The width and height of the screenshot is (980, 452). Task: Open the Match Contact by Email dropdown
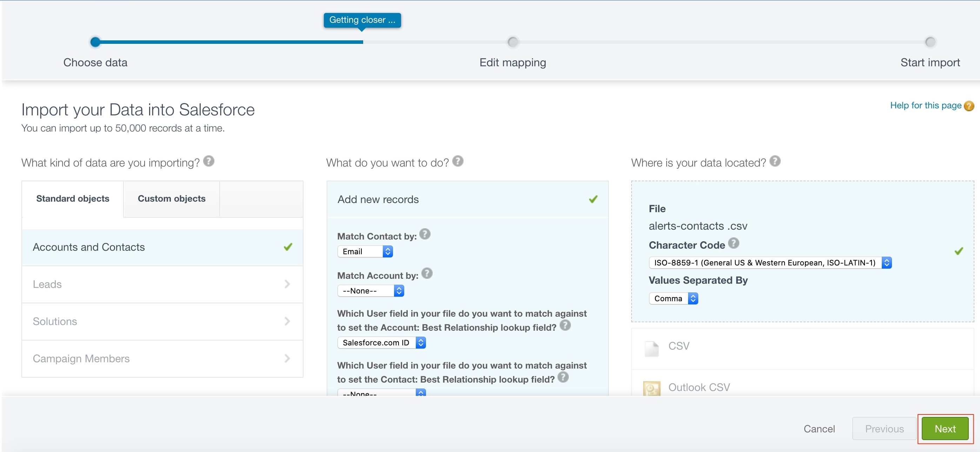365,252
